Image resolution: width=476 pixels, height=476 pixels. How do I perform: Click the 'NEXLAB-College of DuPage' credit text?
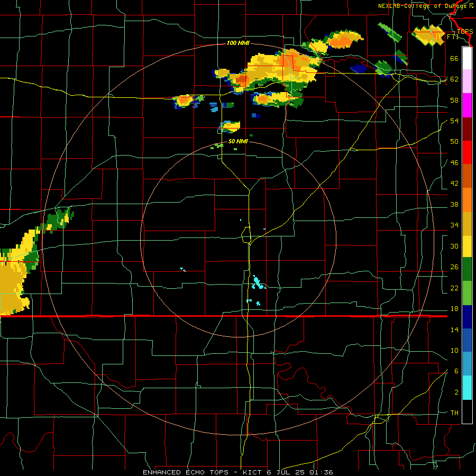[422, 6]
